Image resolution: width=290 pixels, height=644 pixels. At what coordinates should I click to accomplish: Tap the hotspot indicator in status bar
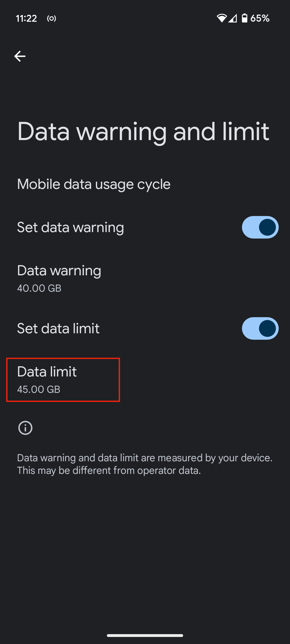[52, 19]
